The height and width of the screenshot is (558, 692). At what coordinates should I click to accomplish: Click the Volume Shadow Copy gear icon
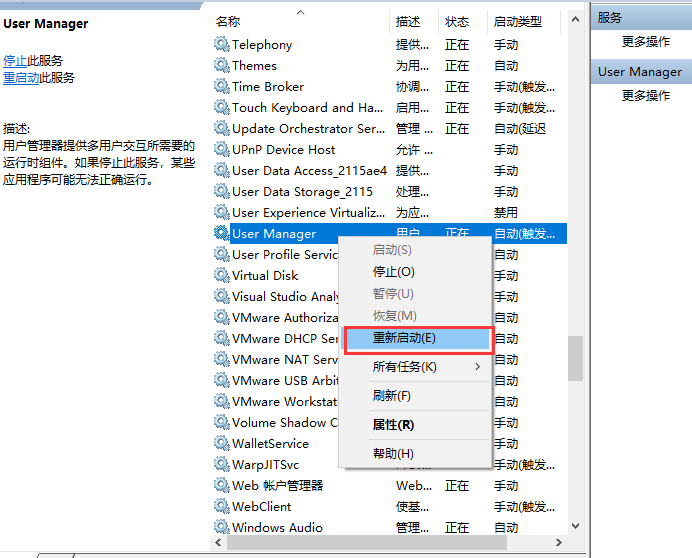(222, 422)
